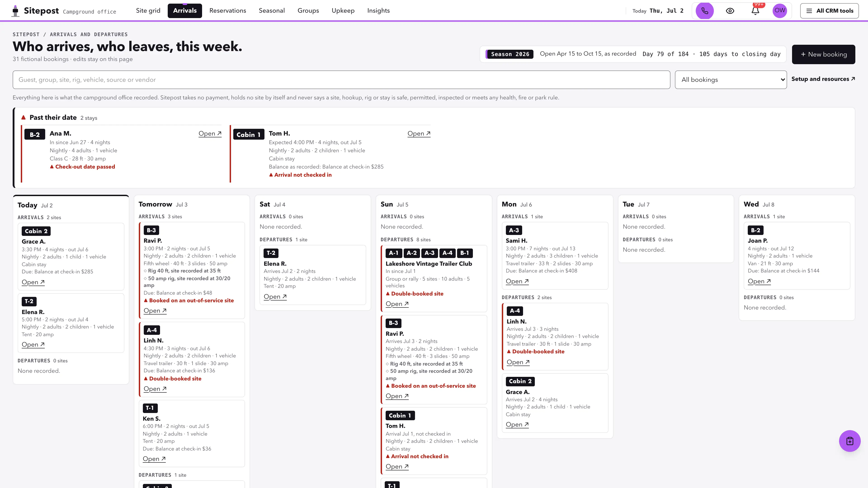Open Tom H. Sunday Cabin 1 departure
The image size is (868, 488).
tap(397, 467)
